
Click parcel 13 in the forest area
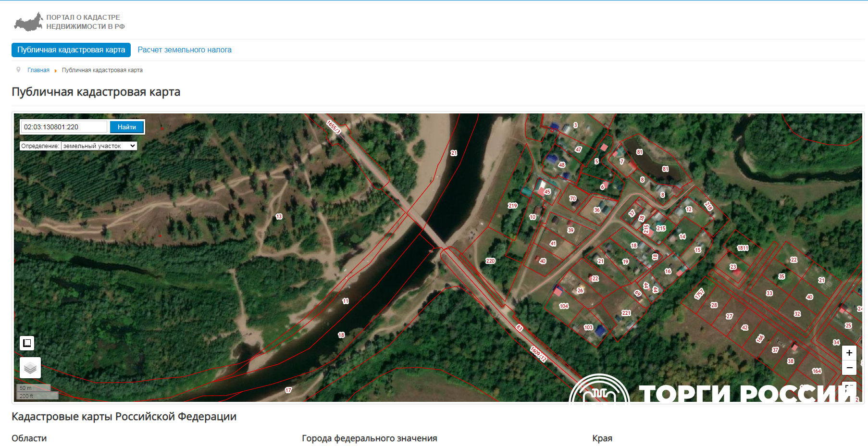279,217
